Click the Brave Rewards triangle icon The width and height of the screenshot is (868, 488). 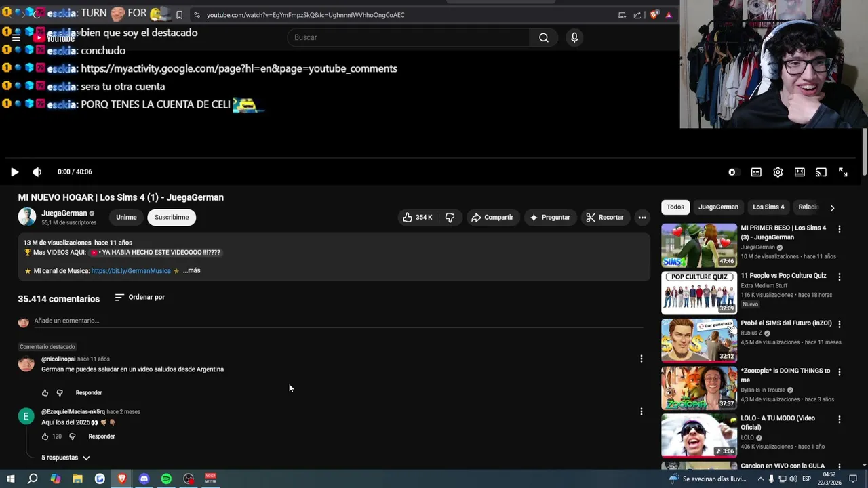669,15
